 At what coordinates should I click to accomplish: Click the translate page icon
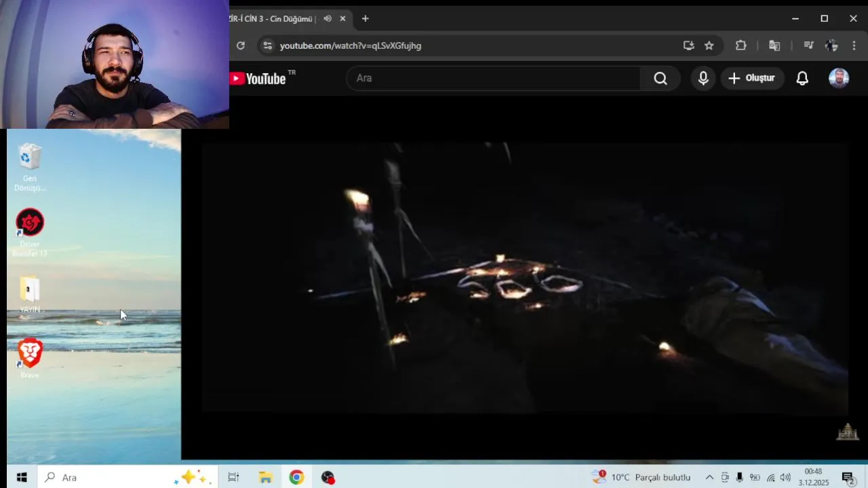774,45
